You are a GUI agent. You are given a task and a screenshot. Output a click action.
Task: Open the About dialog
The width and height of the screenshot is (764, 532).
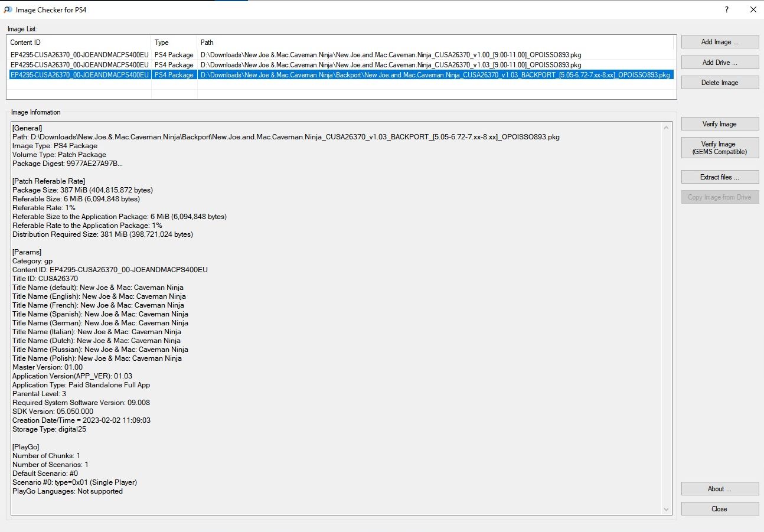pyautogui.click(x=720, y=489)
